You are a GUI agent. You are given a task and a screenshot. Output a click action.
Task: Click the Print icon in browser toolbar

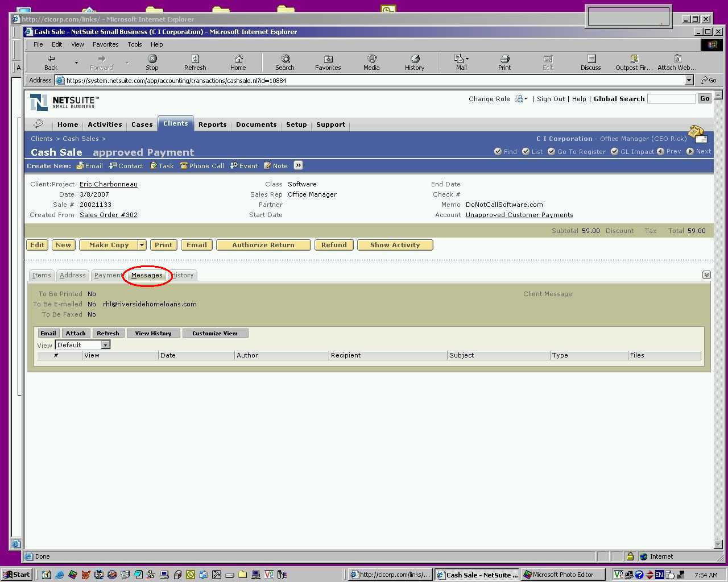(504, 59)
